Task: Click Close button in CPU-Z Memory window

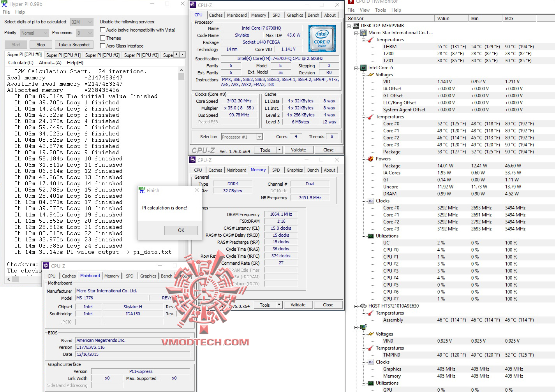Action: click(328, 305)
